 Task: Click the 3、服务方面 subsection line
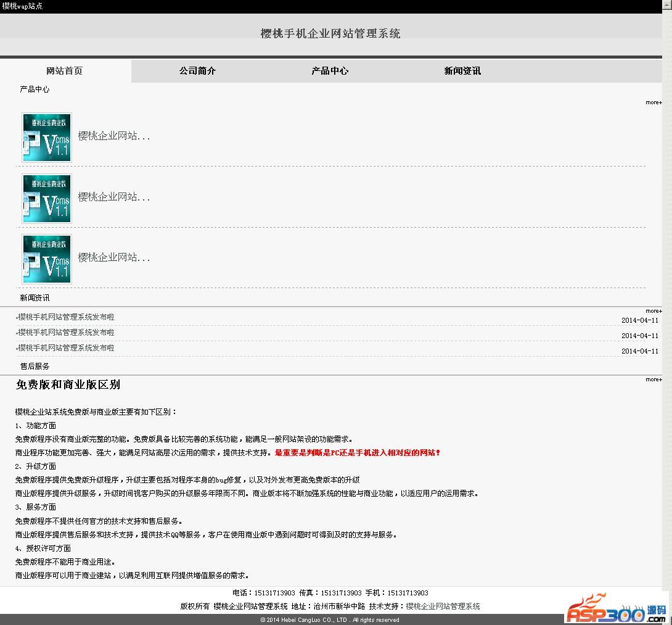(36, 507)
